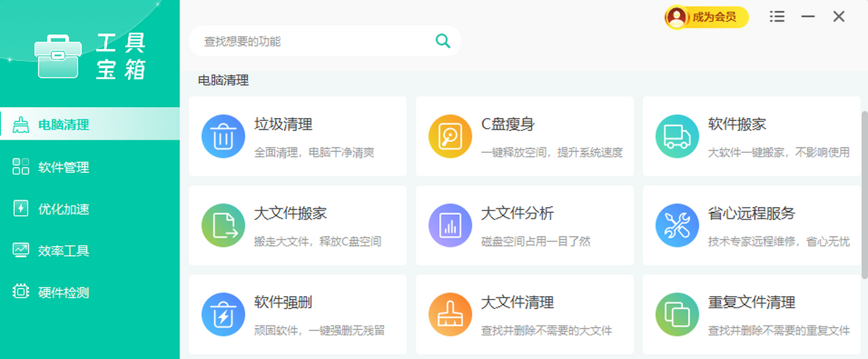The height and width of the screenshot is (359, 868).
Task: Switch to 效率工具 sidebar tab
Action: 90,250
